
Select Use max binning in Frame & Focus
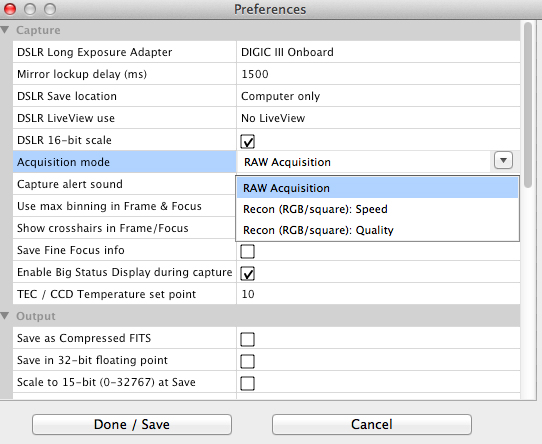[109, 206]
